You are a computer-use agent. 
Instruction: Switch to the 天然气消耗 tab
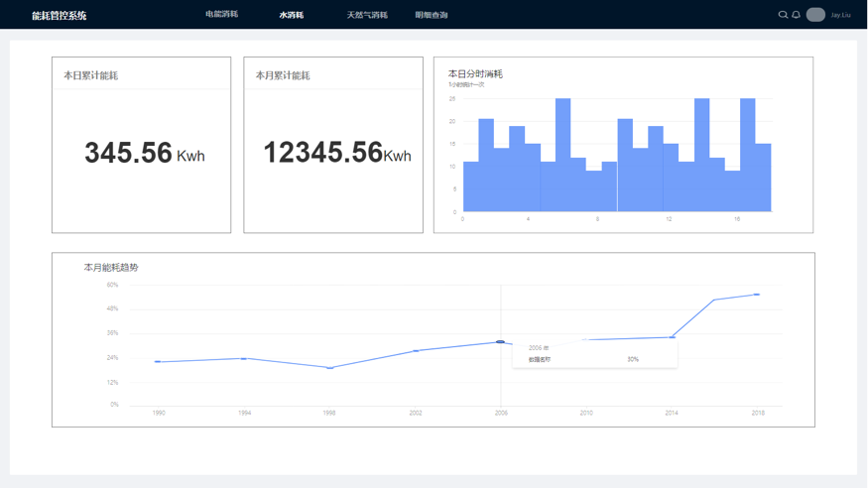[x=367, y=15]
